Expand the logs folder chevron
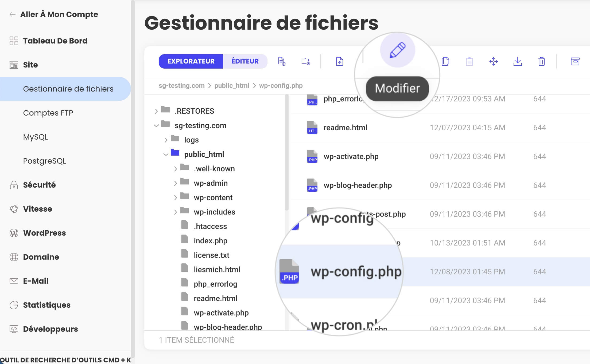590x364 pixels. pyautogui.click(x=166, y=140)
